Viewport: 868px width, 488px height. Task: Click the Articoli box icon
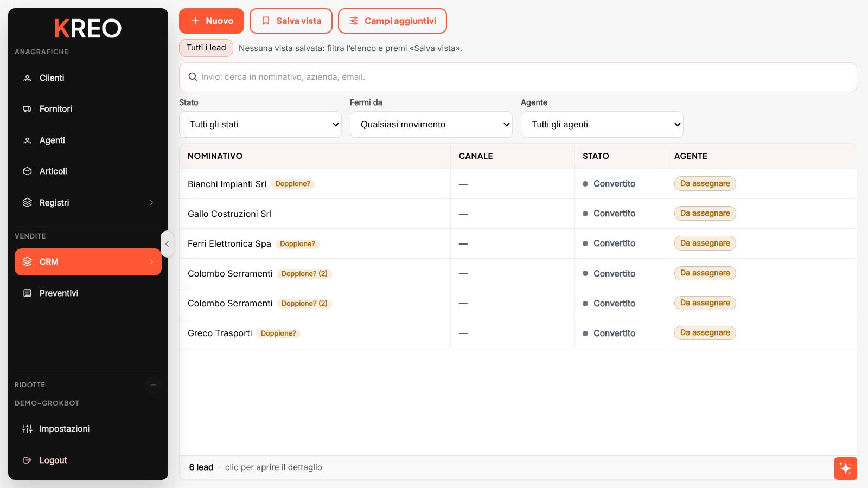click(x=27, y=171)
